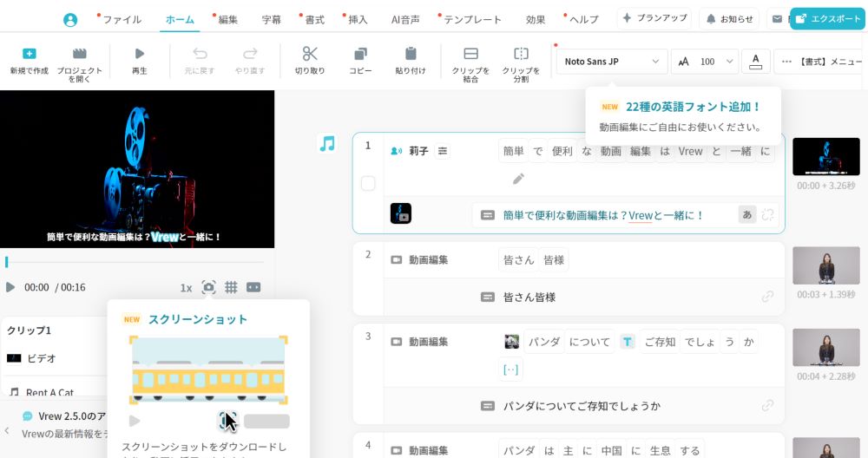Click the 貼り付け clipboard icon
Screen dimensions: 868x458
click(411, 54)
